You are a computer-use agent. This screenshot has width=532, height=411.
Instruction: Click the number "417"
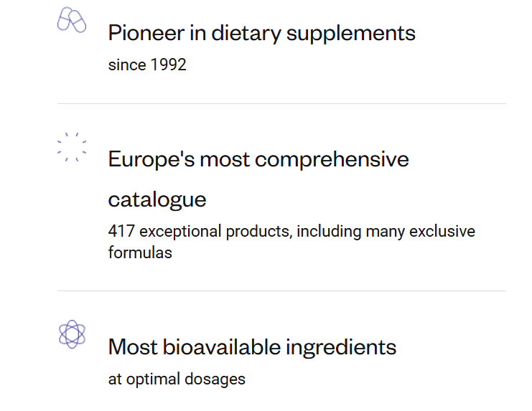121,232
